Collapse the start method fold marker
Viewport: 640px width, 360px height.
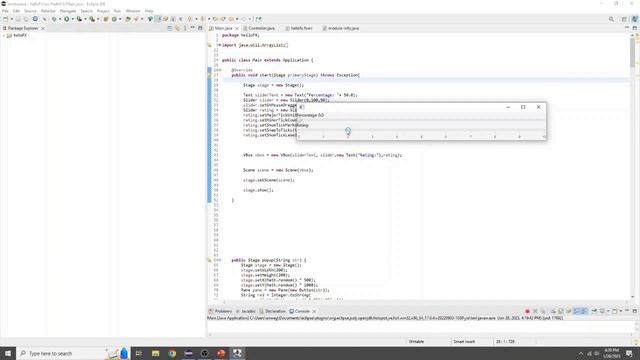(220, 70)
